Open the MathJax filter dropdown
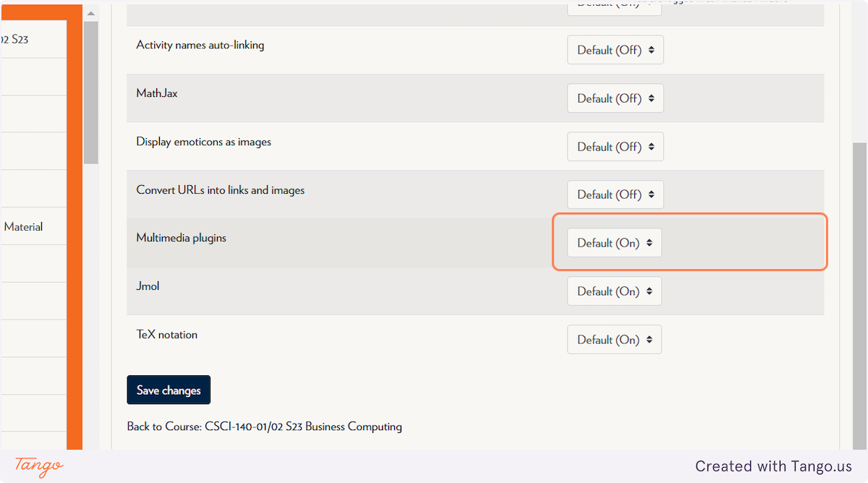Image resolution: width=868 pixels, height=483 pixels. (x=615, y=98)
